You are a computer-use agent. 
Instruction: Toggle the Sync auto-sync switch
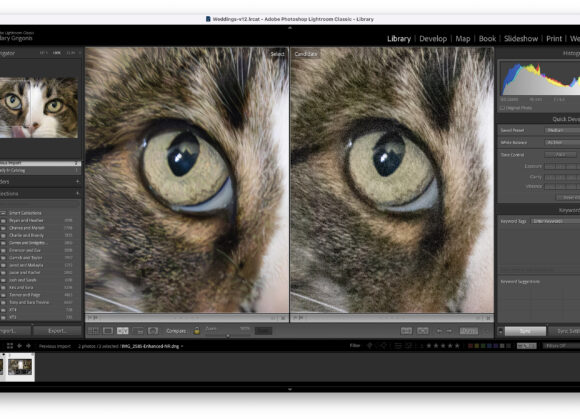coord(500,331)
